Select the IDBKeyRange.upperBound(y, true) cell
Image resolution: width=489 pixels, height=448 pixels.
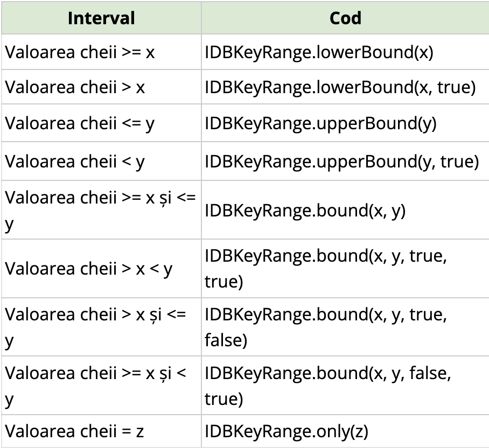pos(345,161)
